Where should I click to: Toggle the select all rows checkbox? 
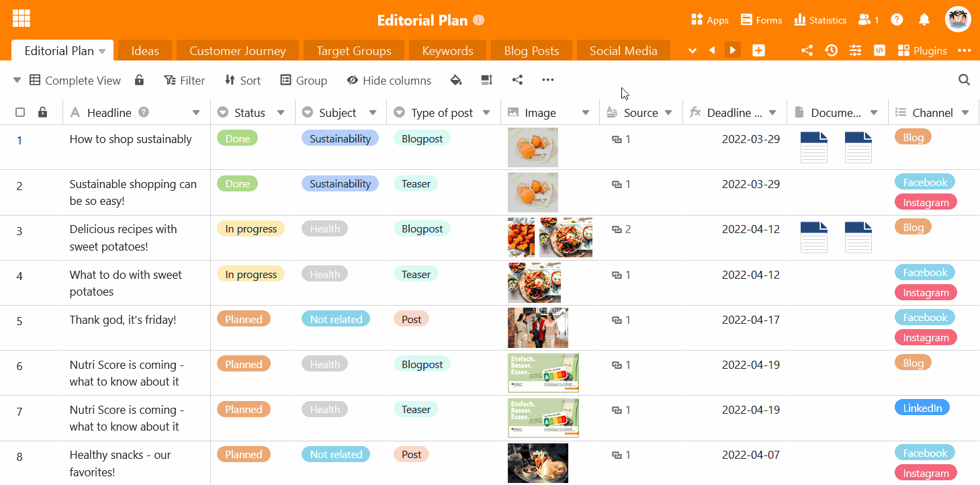pos(20,113)
